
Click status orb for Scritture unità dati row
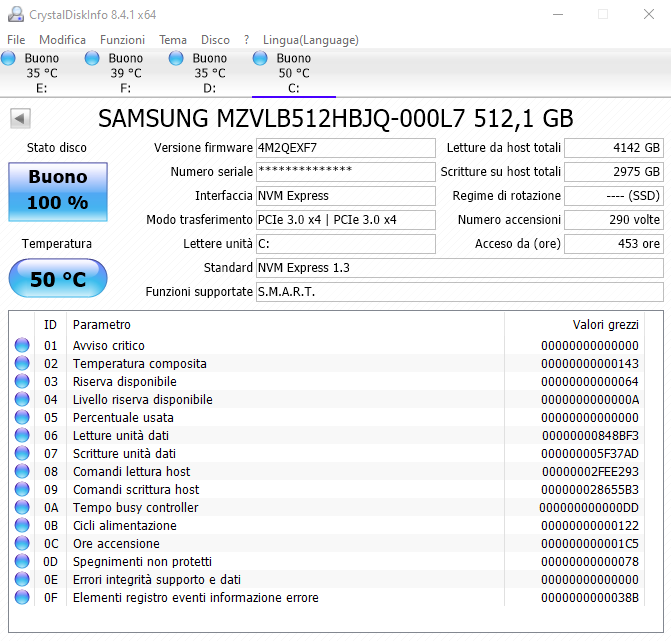pos(22,453)
